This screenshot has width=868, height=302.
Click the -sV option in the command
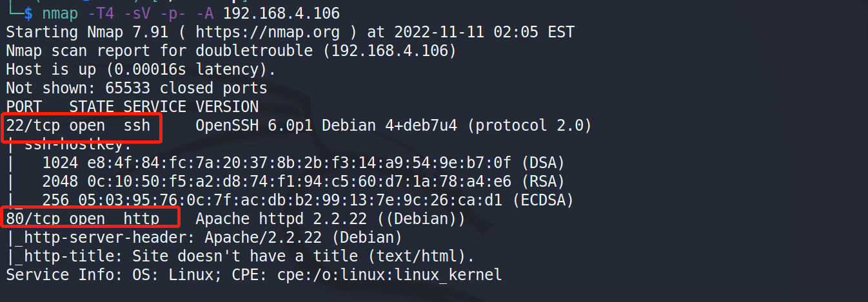tap(137, 14)
